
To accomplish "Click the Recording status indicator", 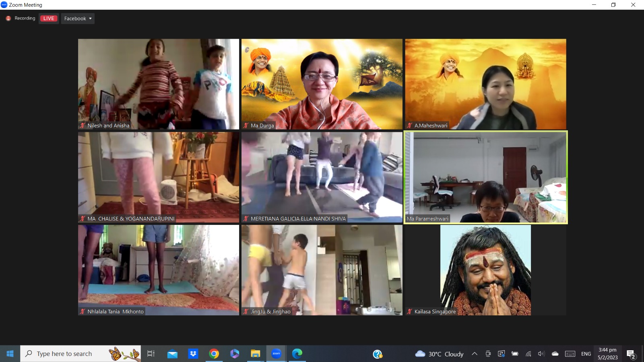I will pyautogui.click(x=21, y=19).
